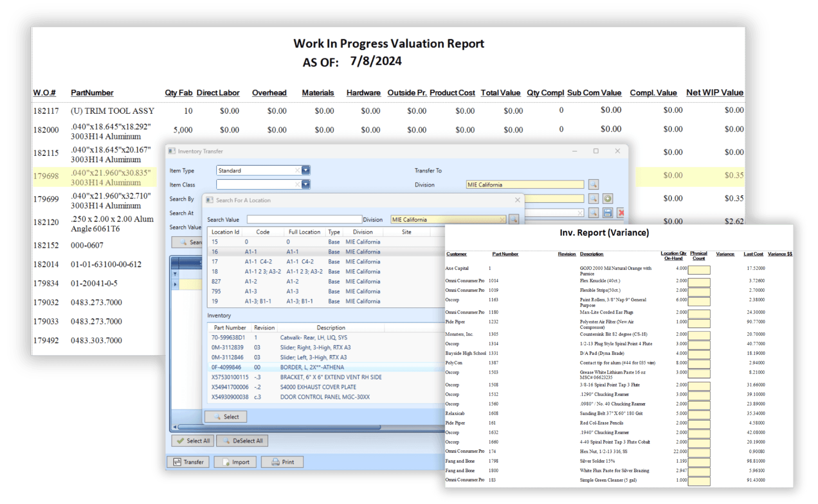This screenshot has width=818, height=504.
Task: Open the Item Class dropdown
Action: 306,185
